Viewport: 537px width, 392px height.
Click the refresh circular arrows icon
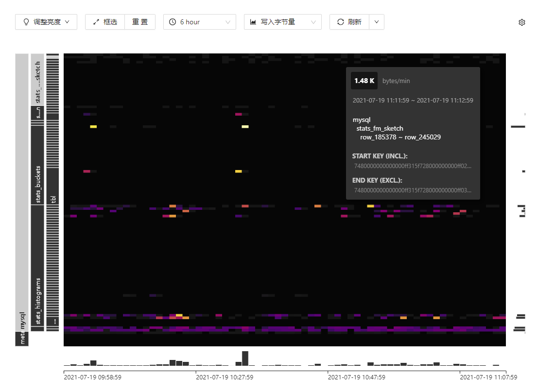(x=340, y=22)
